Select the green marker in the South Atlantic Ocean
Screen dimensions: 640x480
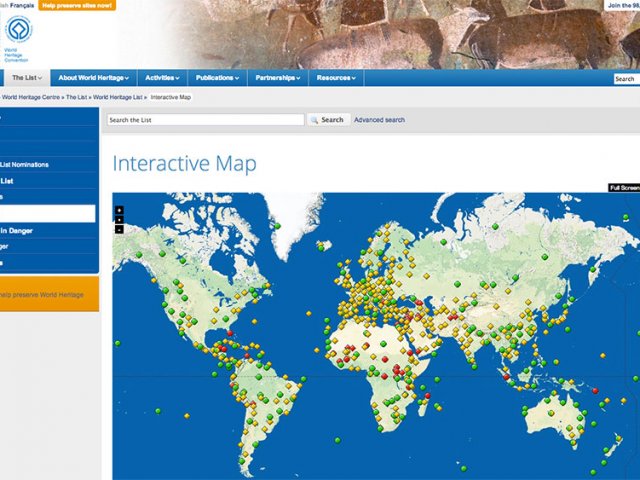click(x=338, y=440)
